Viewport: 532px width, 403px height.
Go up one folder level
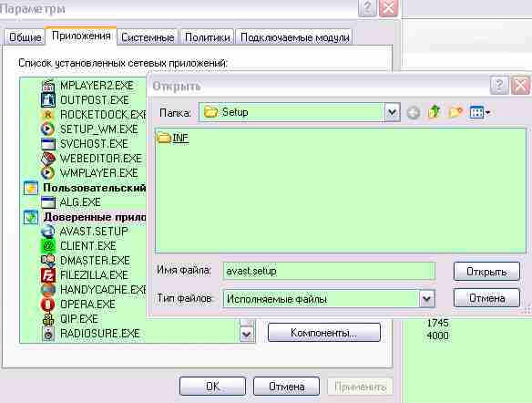pos(435,112)
